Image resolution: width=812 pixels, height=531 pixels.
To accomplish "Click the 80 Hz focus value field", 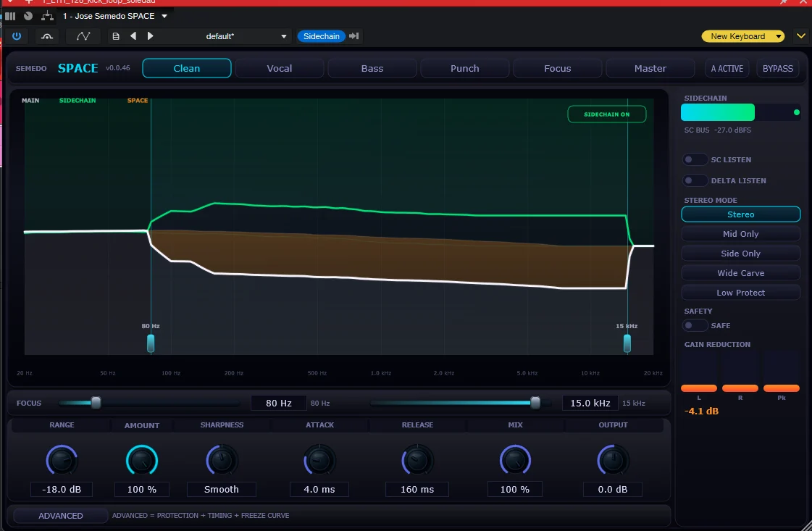I will 279,403.
